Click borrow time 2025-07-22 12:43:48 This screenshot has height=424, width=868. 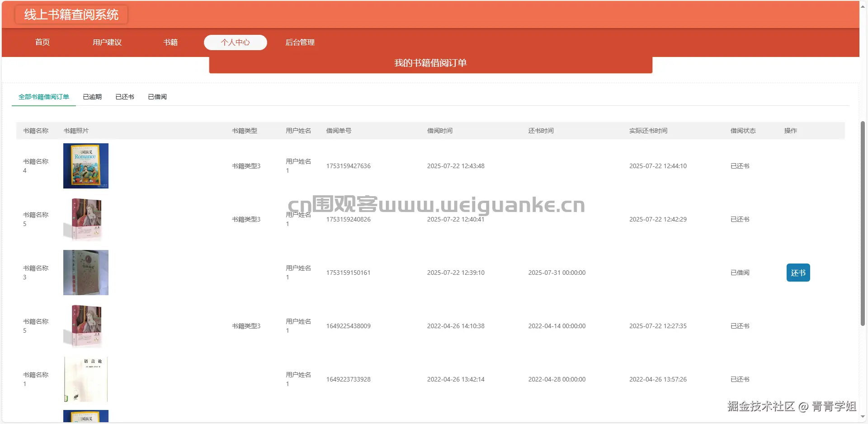tap(456, 166)
